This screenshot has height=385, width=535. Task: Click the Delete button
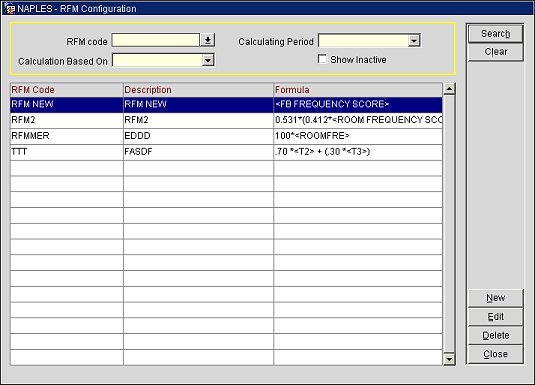[495, 336]
